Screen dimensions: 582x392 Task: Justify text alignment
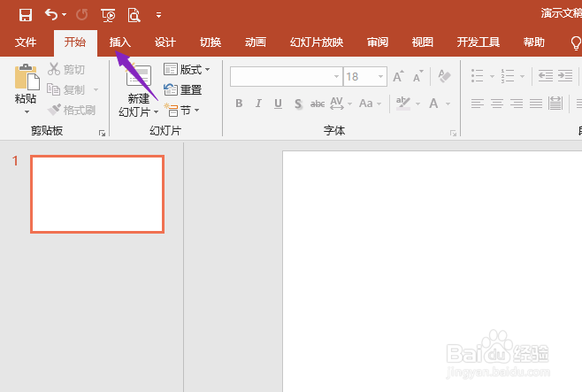point(536,104)
